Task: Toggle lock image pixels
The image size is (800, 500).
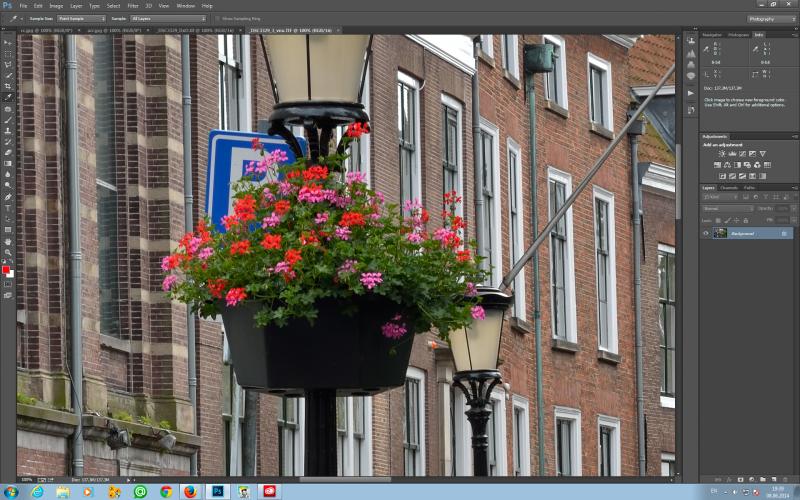Action: point(728,220)
